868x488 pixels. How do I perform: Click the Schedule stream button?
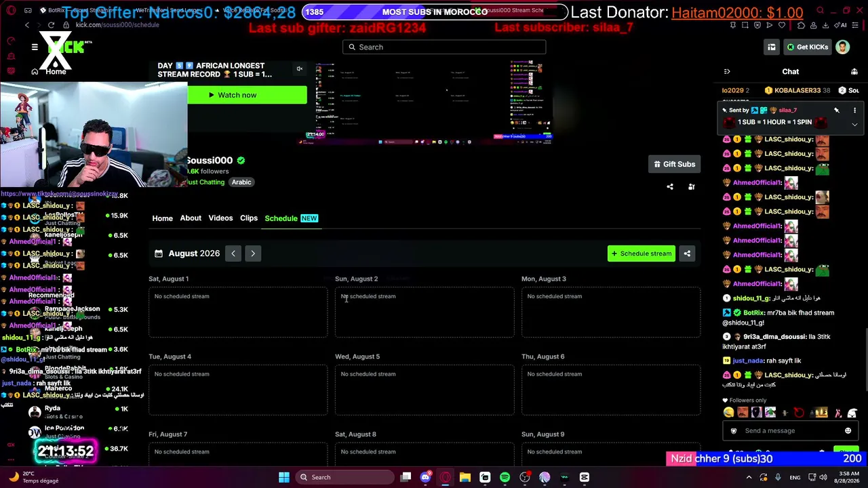point(641,253)
